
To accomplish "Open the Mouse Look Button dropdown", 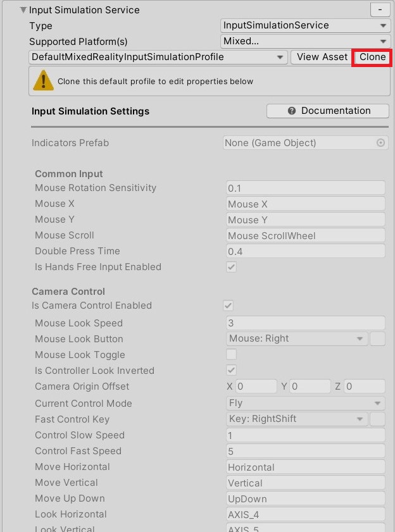I will [296, 338].
